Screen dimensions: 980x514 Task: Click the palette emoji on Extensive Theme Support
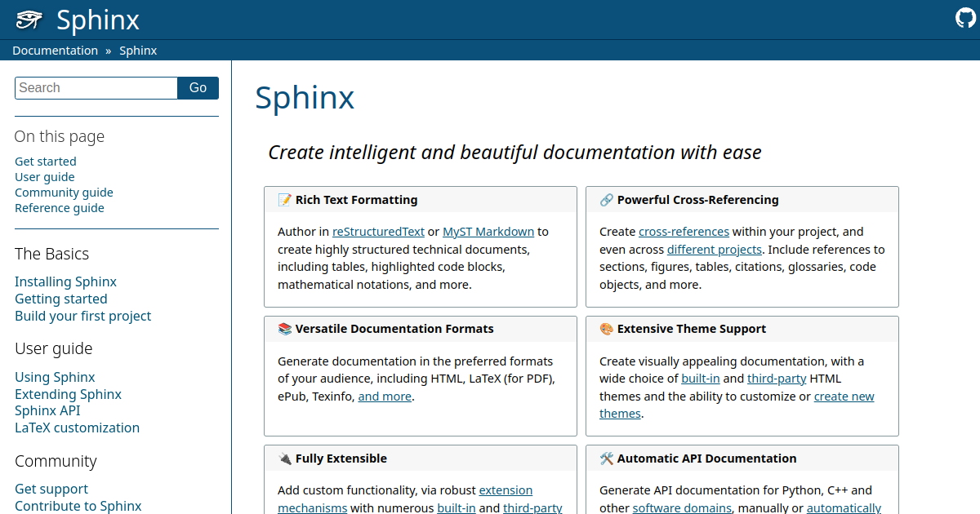point(606,329)
